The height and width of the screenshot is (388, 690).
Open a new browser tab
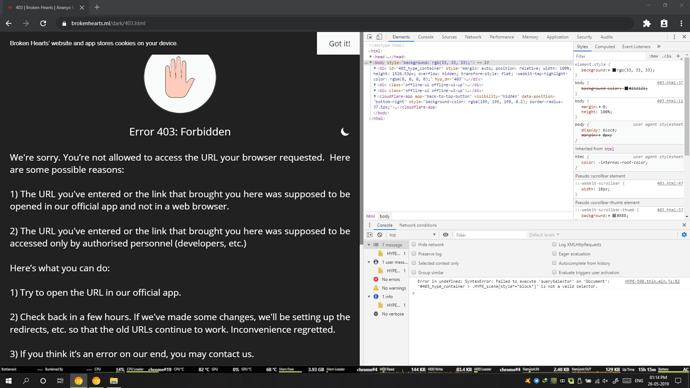click(x=97, y=7)
